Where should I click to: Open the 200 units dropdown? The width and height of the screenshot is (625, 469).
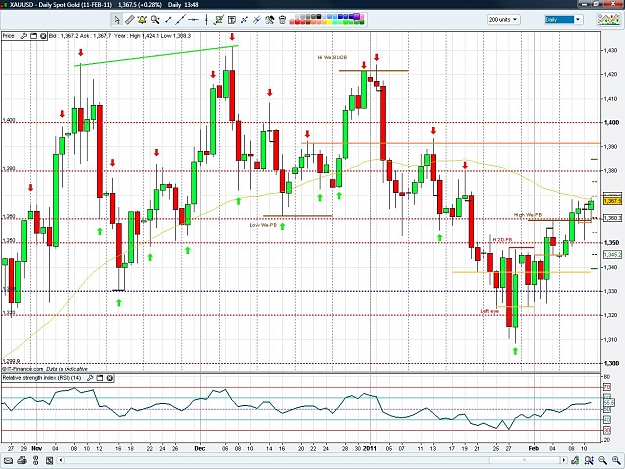pyautogui.click(x=503, y=19)
